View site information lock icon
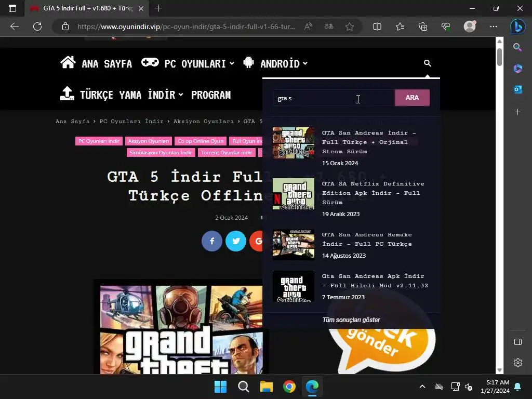 65,26
